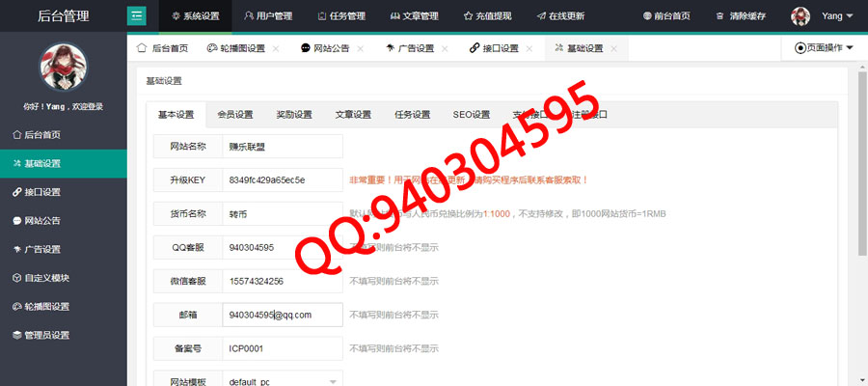Click 接口设置 in the left sidebar
868x386 pixels.
(41, 192)
